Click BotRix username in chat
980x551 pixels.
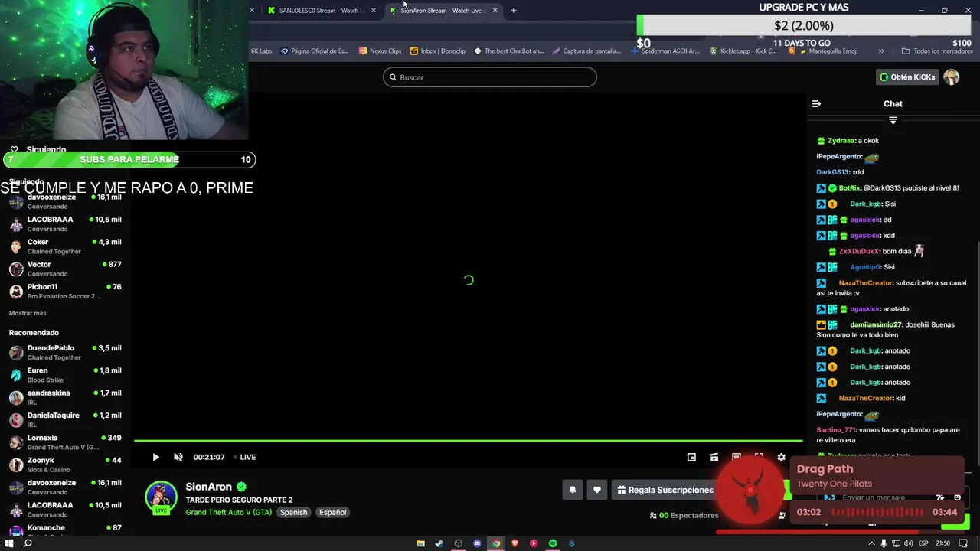click(x=850, y=187)
